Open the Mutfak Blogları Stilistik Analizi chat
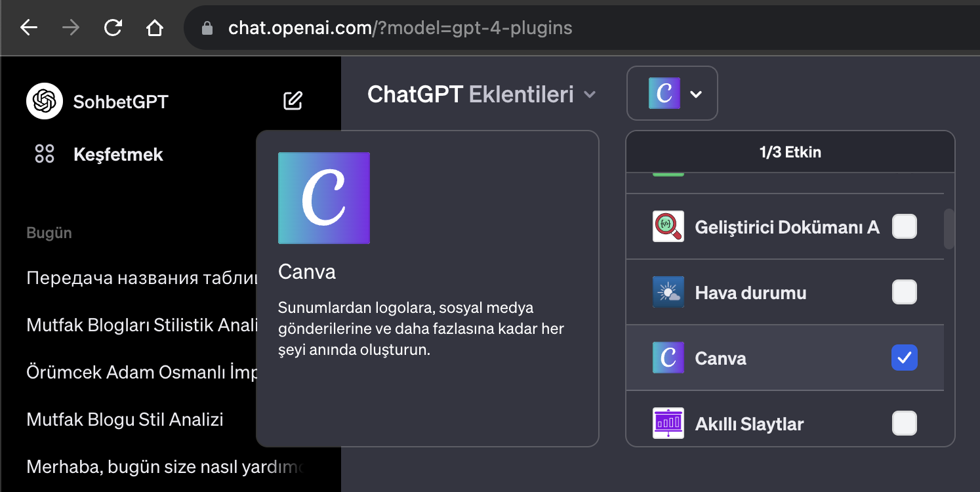The width and height of the screenshot is (980, 492). (141, 325)
